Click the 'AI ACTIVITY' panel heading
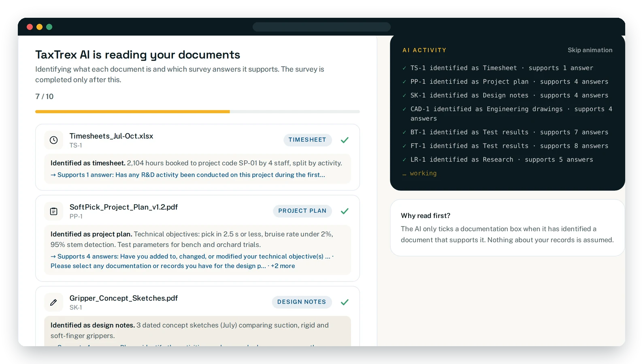Image resolution: width=643 pixels, height=364 pixels. tap(424, 50)
